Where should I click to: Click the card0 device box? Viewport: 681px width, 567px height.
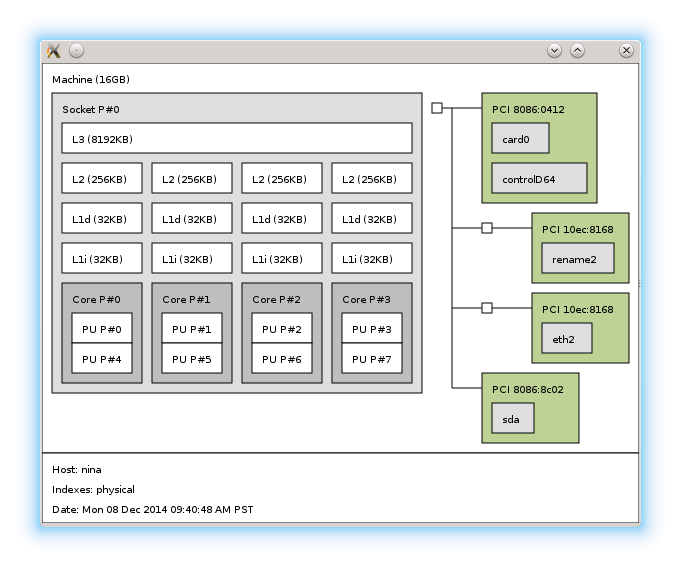(520, 139)
